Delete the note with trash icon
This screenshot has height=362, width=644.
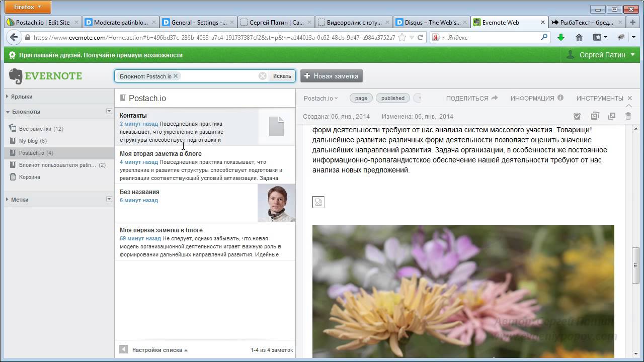click(x=628, y=116)
